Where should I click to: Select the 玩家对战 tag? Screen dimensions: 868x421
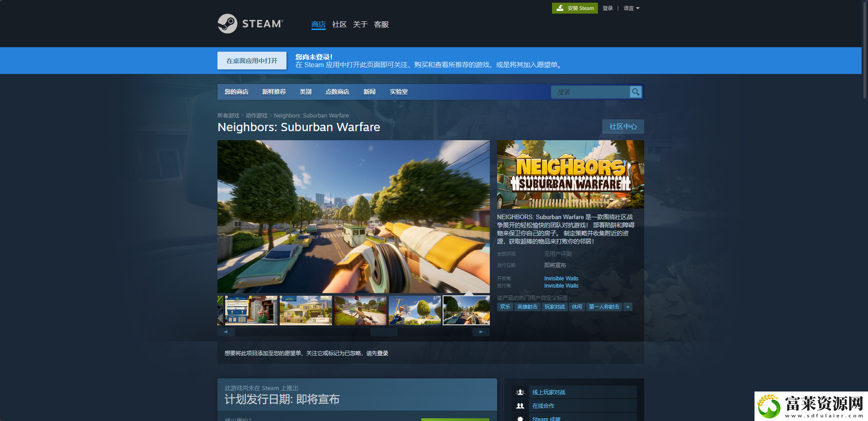click(x=555, y=307)
